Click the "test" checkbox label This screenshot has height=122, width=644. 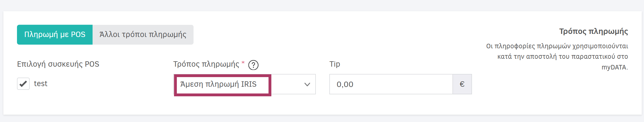point(41,84)
